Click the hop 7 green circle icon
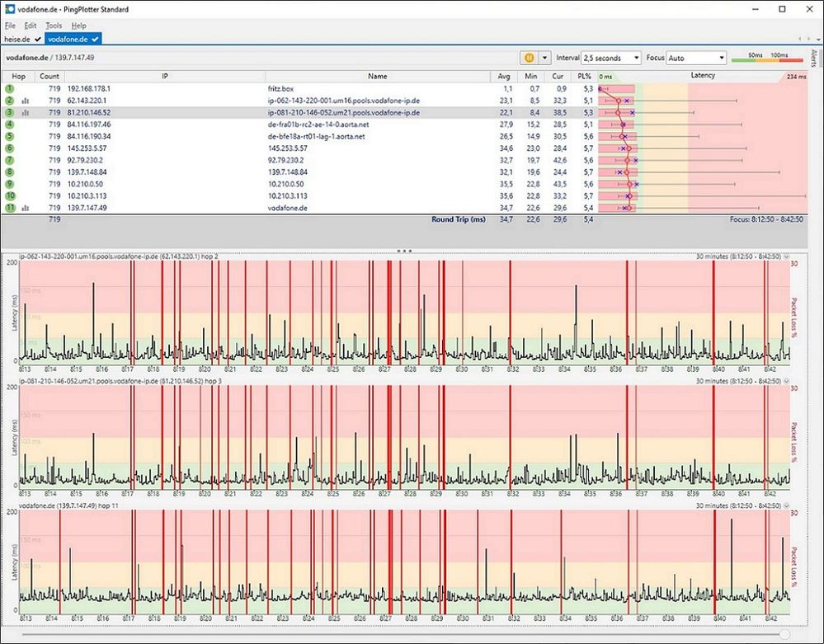824x644 pixels. (10, 160)
